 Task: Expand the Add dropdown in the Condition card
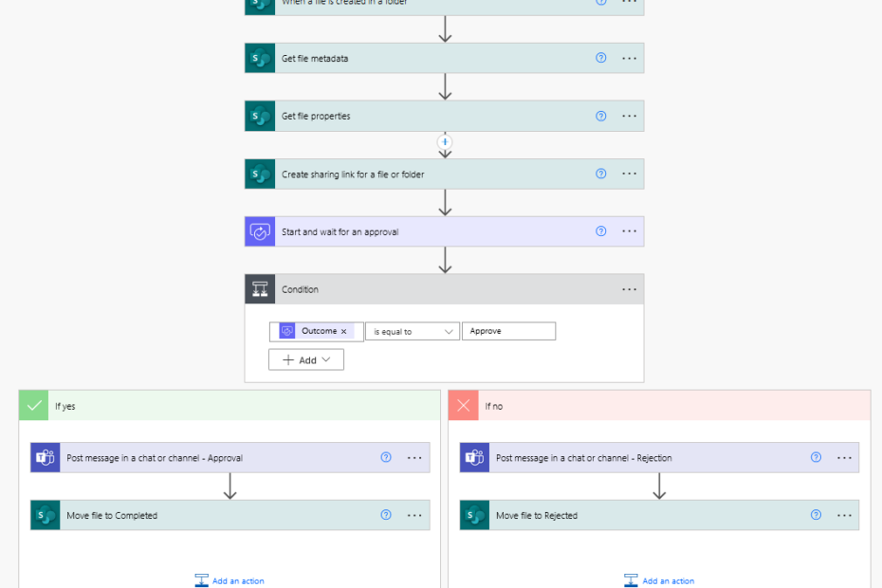[306, 360]
